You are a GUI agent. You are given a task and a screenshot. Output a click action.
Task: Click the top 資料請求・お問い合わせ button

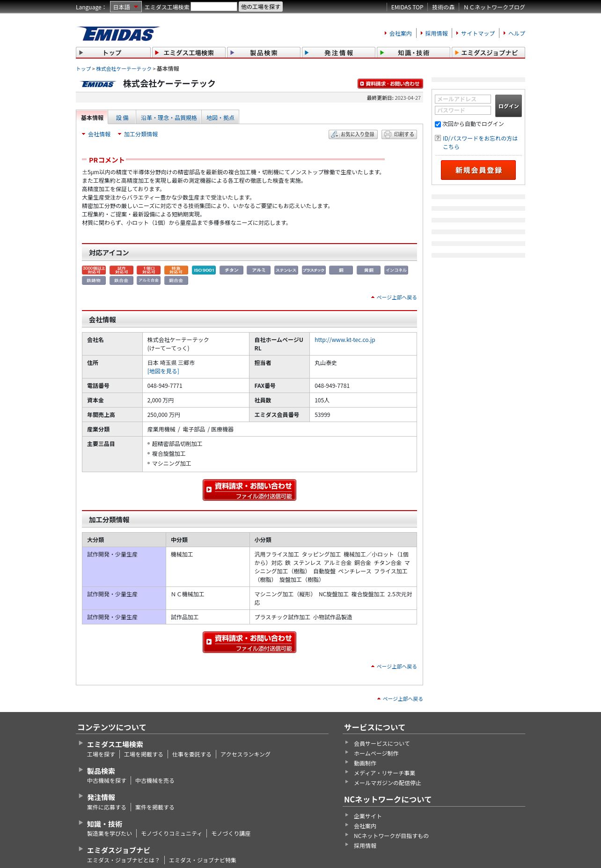point(390,84)
